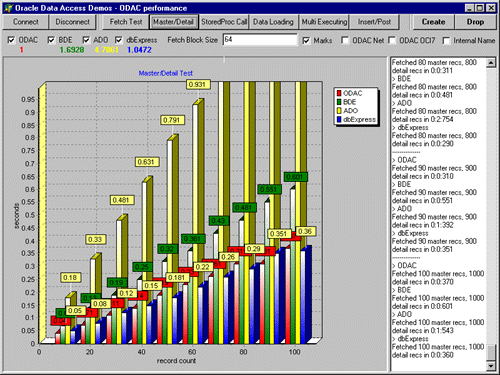Click the Fetch Block Size input field
500x375 pixels.
coord(260,40)
